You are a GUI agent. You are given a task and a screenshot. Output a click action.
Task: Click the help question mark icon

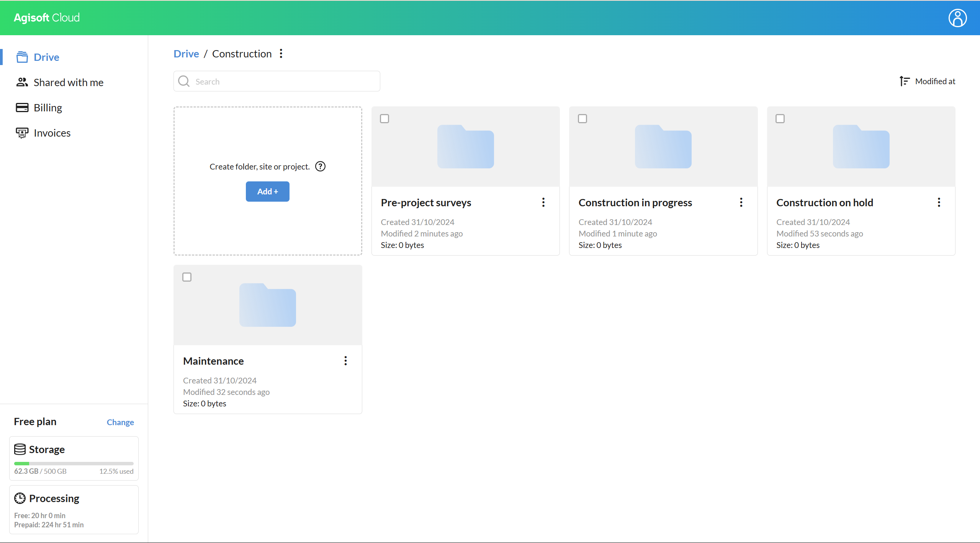(320, 166)
